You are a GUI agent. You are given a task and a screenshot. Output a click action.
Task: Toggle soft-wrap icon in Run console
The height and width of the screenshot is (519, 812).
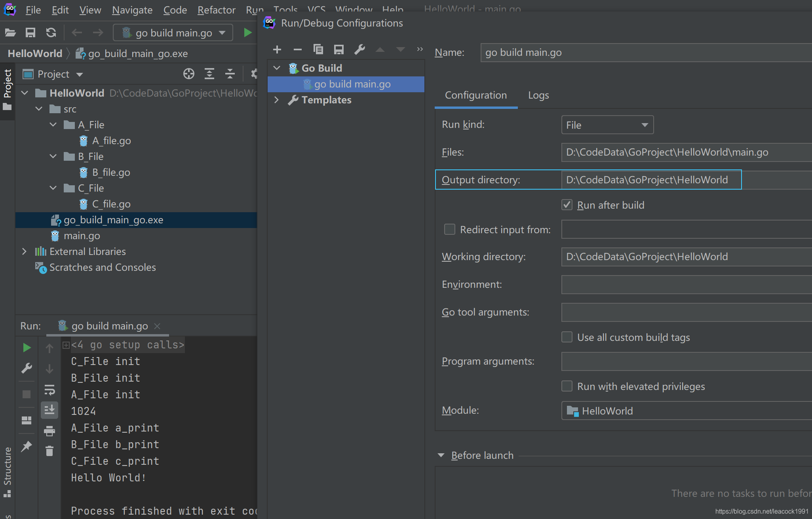click(49, 390)
